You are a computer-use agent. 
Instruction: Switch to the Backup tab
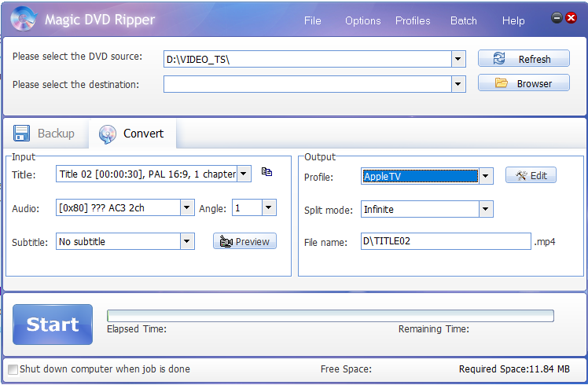(45, 134)
